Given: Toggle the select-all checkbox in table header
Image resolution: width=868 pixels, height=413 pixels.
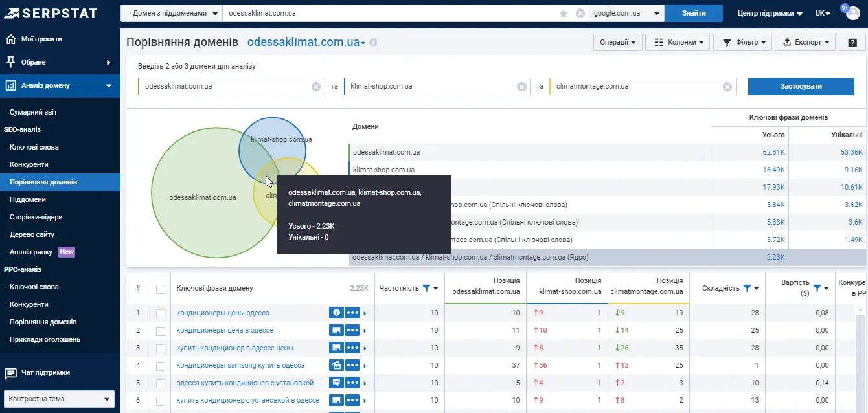Looking at the screenshot, I should [x=161, y=289].
